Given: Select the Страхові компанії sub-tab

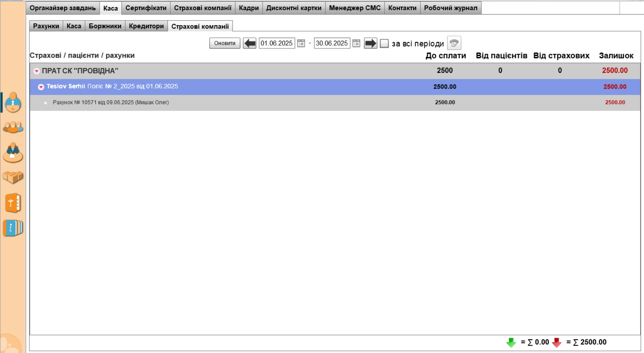Looking at the screenshot, I should [x=200, y=26].
